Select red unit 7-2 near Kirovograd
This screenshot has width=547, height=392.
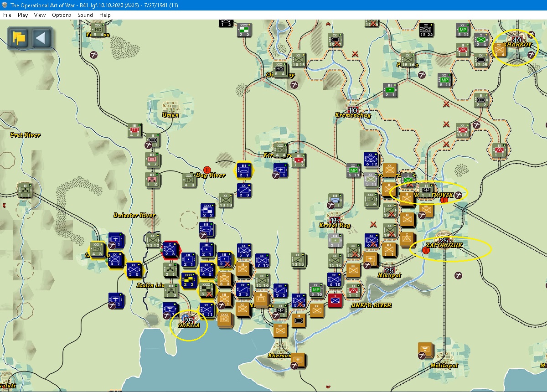299,160
